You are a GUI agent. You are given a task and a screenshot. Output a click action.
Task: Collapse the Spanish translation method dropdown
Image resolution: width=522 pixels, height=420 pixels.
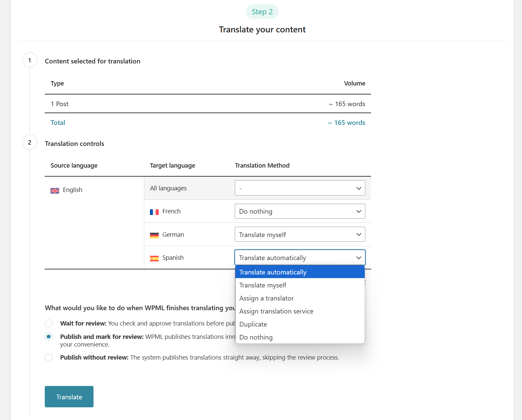point(300,257)
